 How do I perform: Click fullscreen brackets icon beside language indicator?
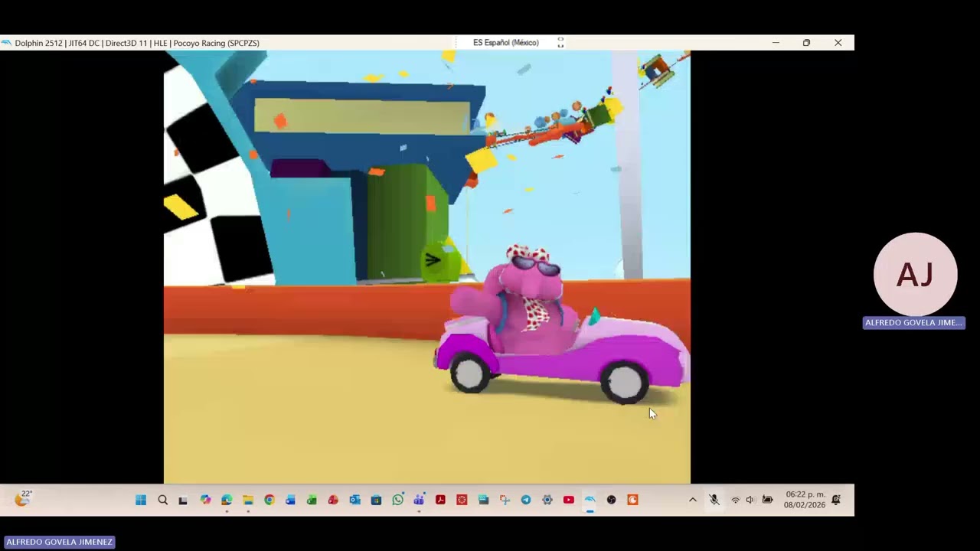click(x=560, y=43)
